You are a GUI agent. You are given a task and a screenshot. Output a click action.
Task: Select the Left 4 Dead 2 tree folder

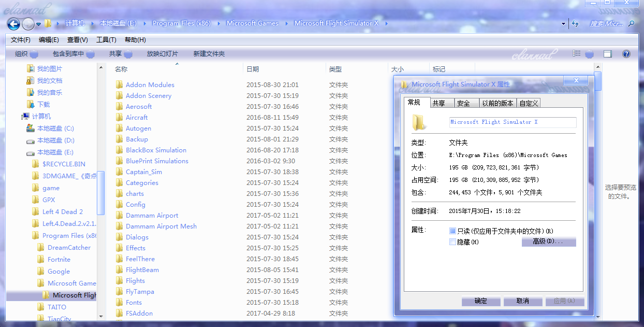pos(63,211)
